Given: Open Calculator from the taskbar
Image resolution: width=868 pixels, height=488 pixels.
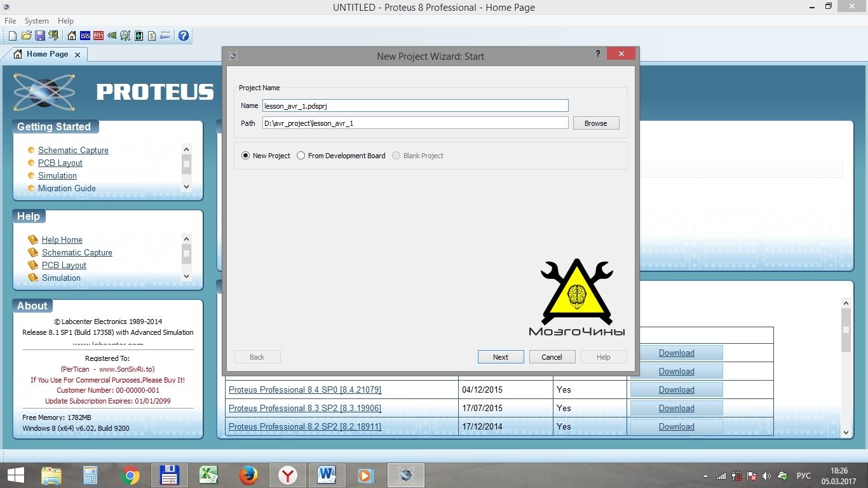Looking at the screenshot, I should tap(90, 475).
